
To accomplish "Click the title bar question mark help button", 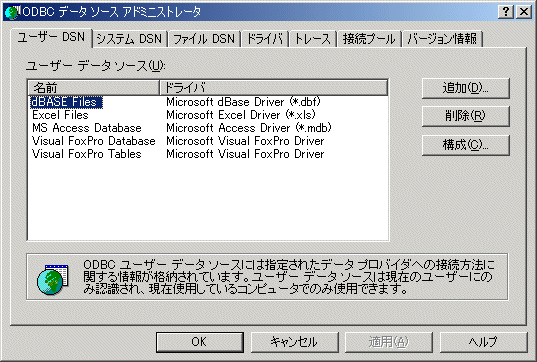I will coord(506,12).
